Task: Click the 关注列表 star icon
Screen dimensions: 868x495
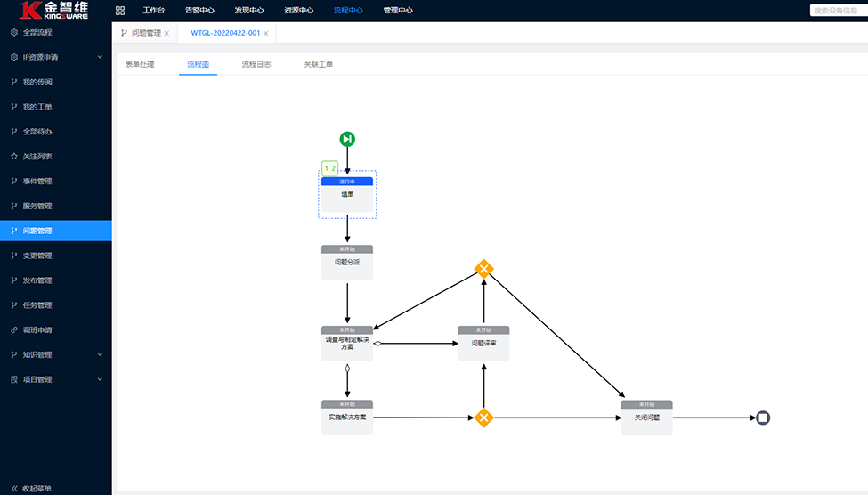Action: pyautogui.click(x=14, y=156)
